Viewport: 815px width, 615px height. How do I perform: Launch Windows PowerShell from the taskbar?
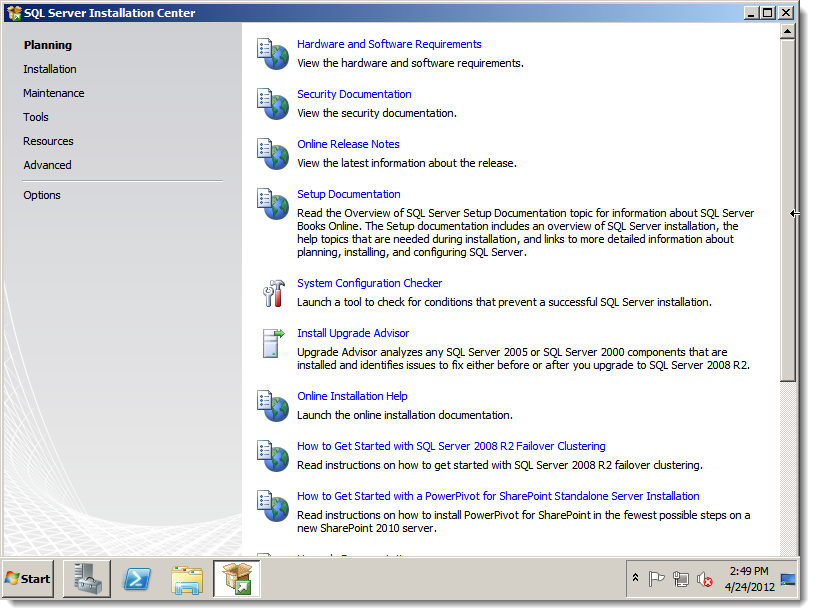pyautogui.click(x=137, y=579)
